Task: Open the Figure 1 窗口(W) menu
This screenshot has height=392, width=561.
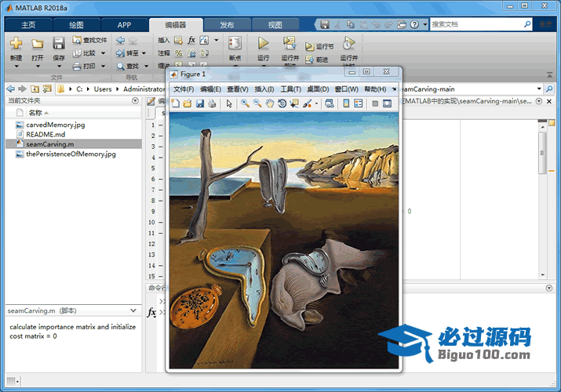Action: pos(346,89)
